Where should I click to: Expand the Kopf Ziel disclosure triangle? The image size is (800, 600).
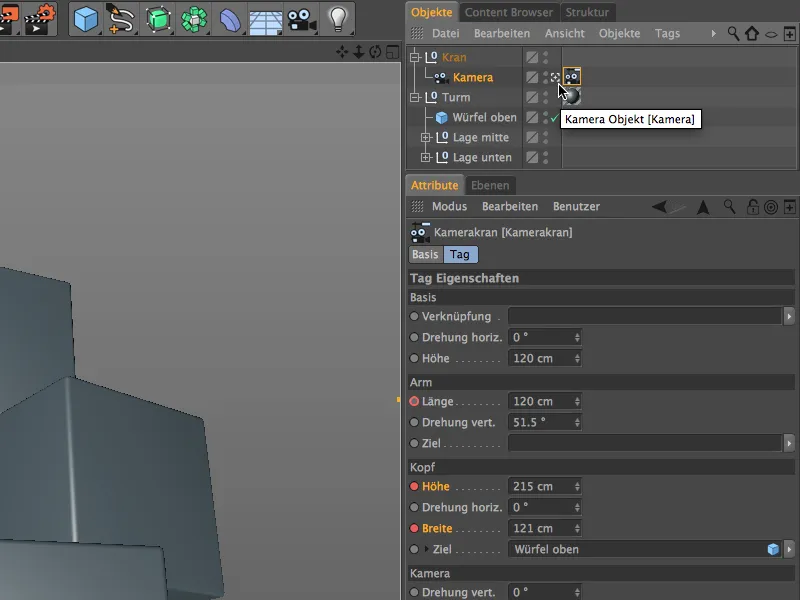tap(427, 549)
